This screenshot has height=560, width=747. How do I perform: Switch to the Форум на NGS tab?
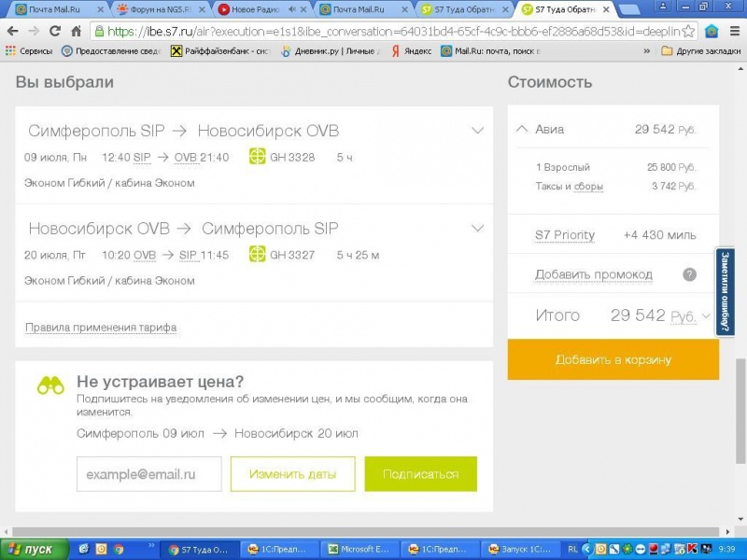pos(161,8)
